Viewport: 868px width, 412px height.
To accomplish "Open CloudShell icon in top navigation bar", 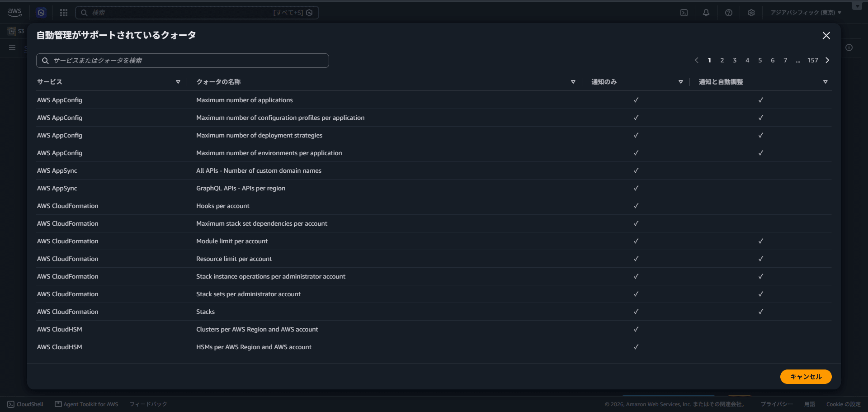I will [x=684, y=13].
